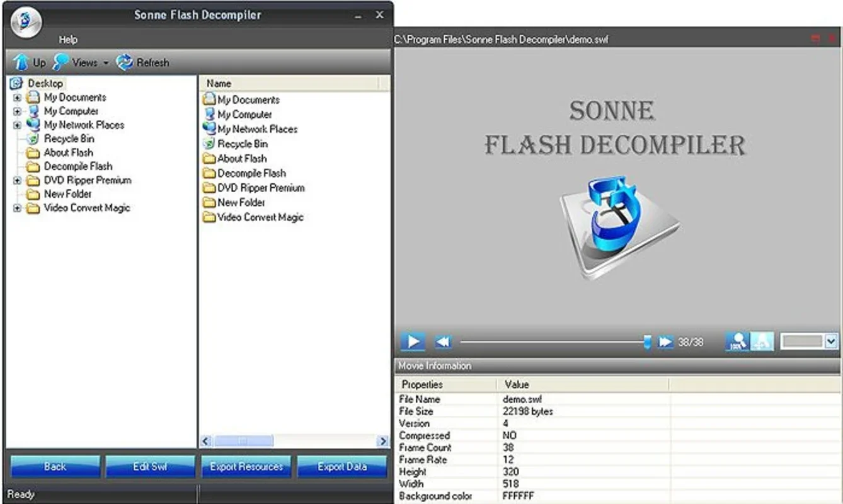Minimize the Sonne Flash Decompiler window

click(358, 16)
